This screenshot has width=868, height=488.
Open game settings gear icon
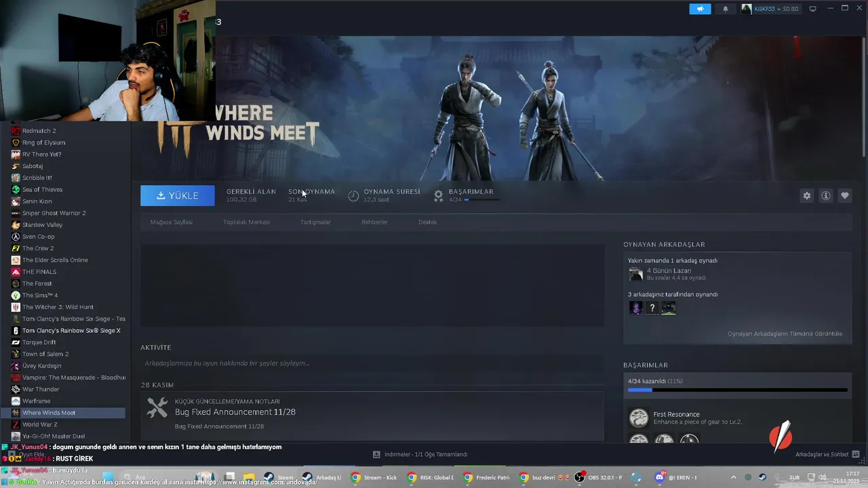tap(807, 196)
